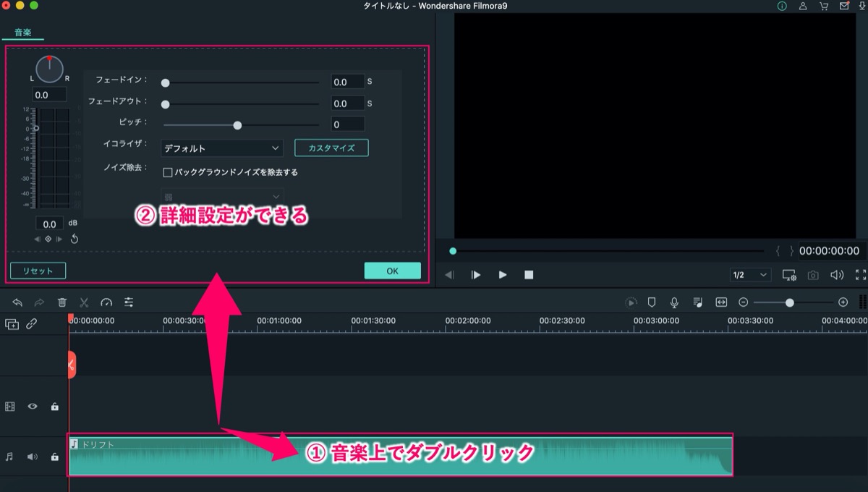Open the equalizer デフォルト dropdown
The image size is (868, 492).
pyautogui.click(x=221, y=148)
